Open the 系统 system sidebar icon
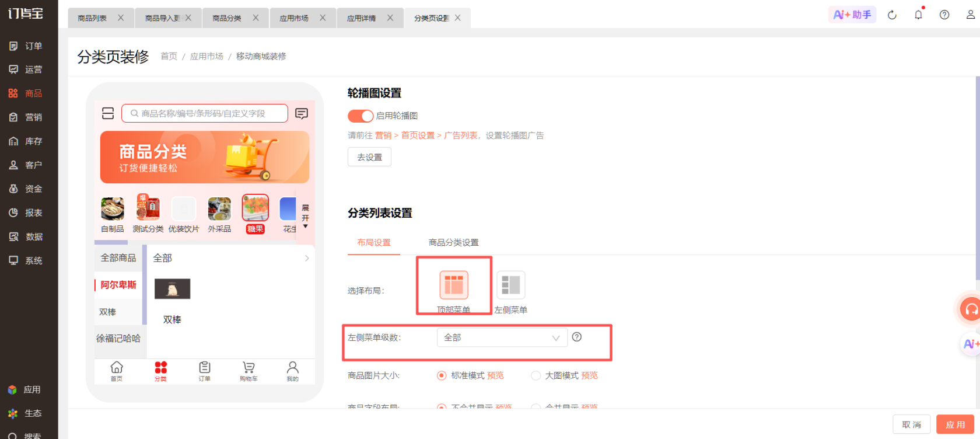 (13, 260)
